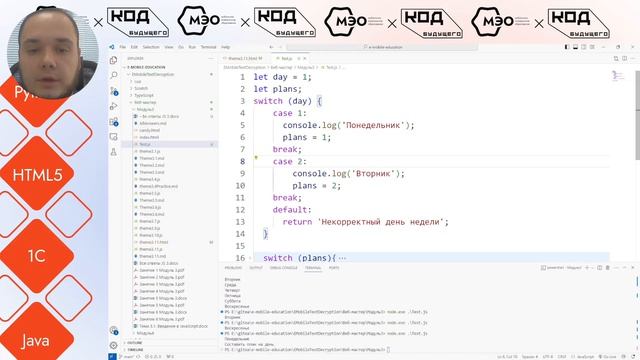Click the command center search box

pyautogui.click(x=382, y=47)
